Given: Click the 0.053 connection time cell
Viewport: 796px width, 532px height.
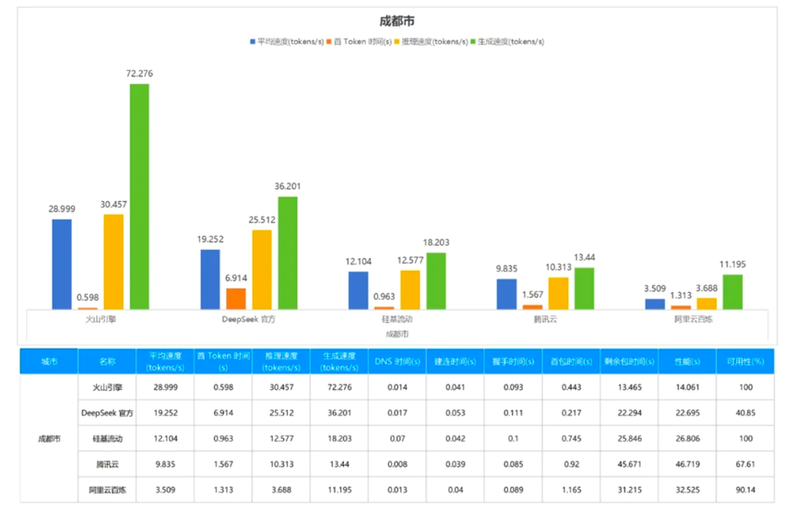Looking at the screenshot, I should [x=456, y=413].
